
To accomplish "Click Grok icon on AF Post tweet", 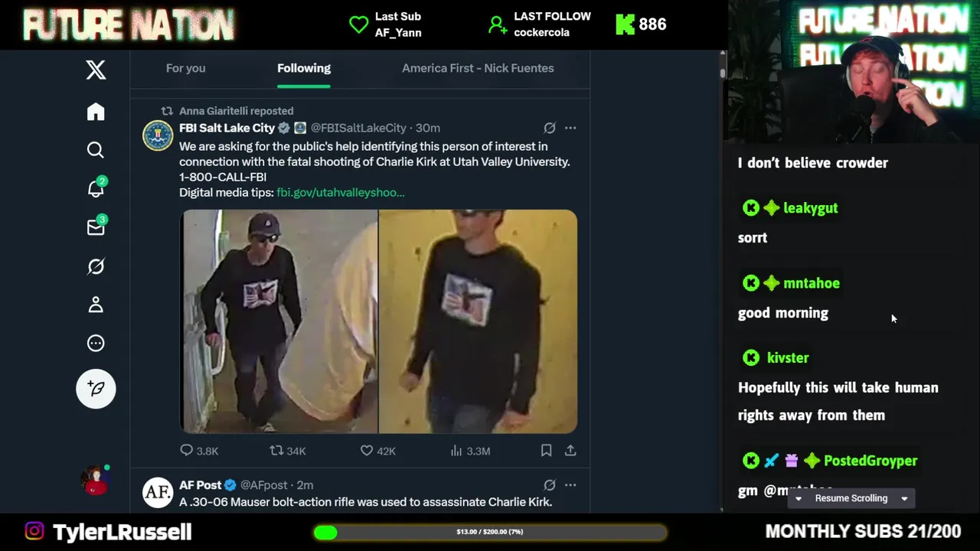I will tap(550, 485).
